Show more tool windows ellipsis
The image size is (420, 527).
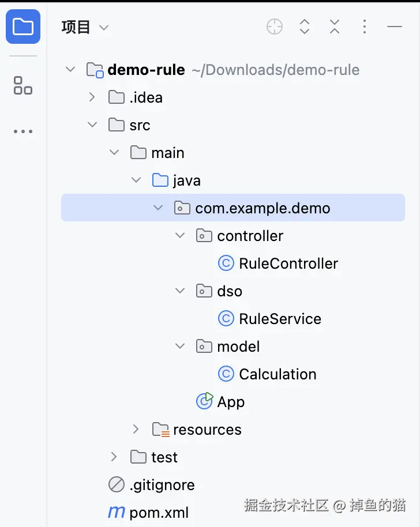[23, 131]
